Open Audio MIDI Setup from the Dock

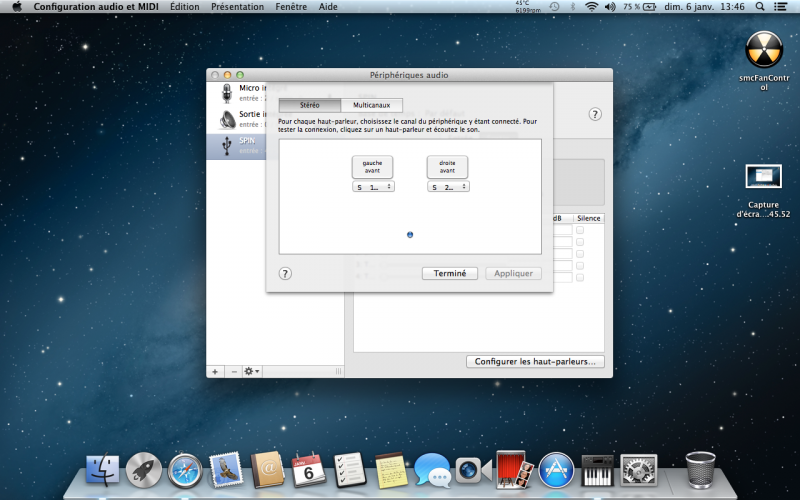(597, 468)
